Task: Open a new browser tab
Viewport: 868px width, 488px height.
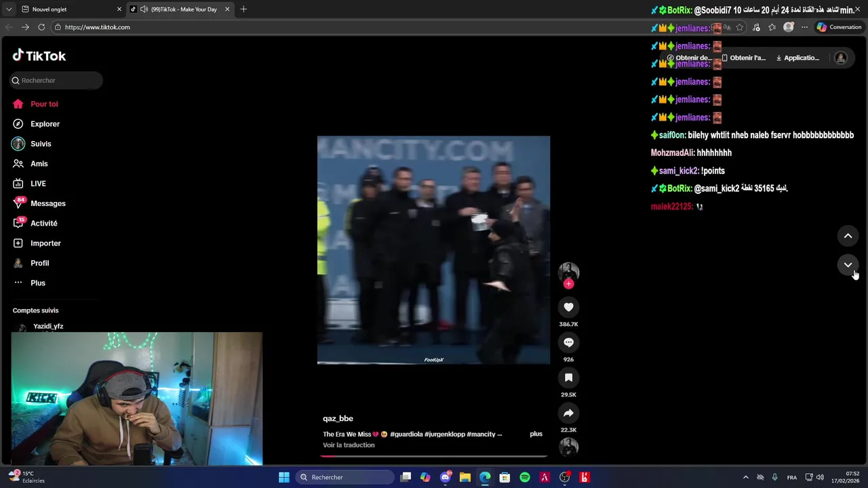Action: [243, 9]
